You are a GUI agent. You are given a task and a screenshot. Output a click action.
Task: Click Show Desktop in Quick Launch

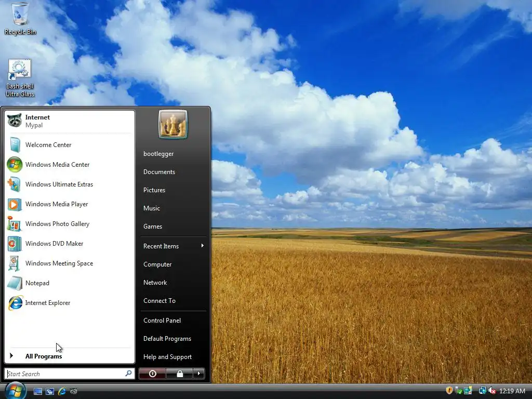(37, 391)
